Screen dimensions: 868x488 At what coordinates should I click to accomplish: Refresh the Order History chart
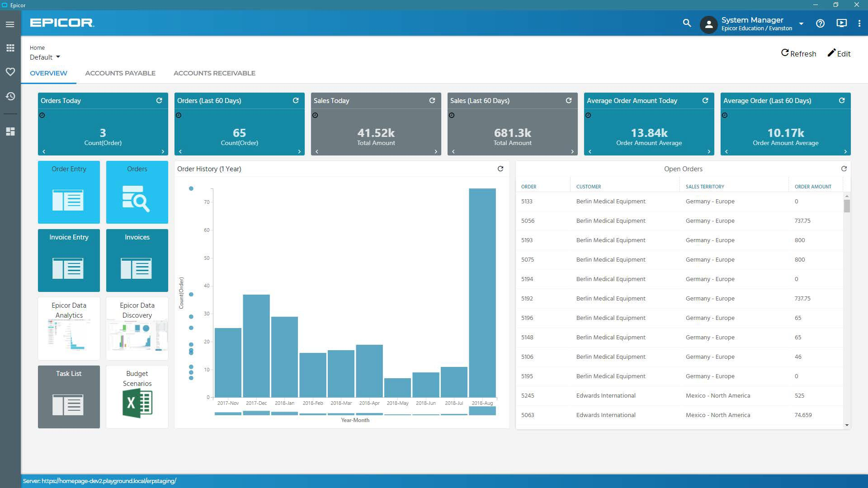500,169
